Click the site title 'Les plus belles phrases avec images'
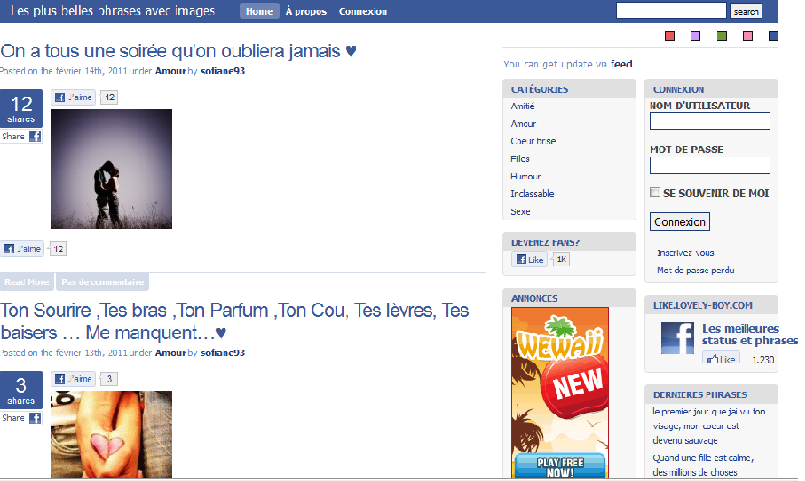This screenshot has height=481, width=805. coord(112,11)
